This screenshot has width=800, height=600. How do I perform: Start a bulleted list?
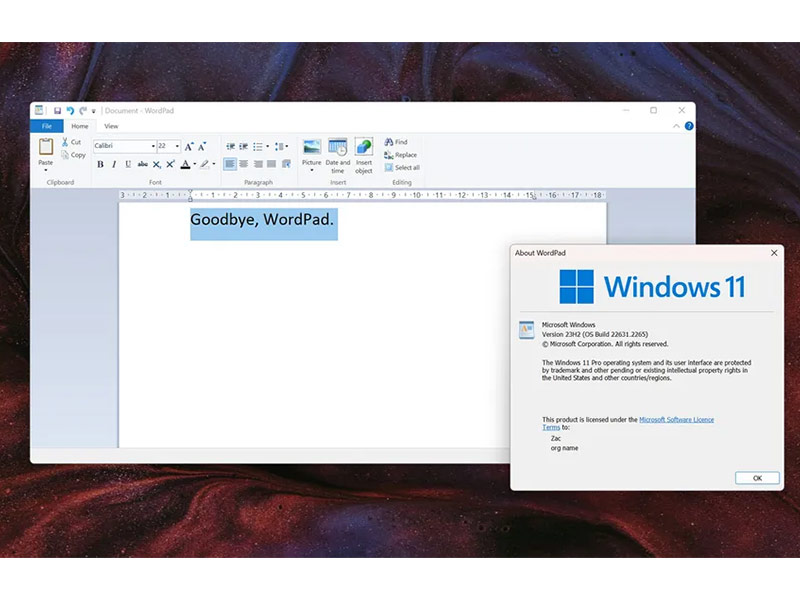coord(258,146)
